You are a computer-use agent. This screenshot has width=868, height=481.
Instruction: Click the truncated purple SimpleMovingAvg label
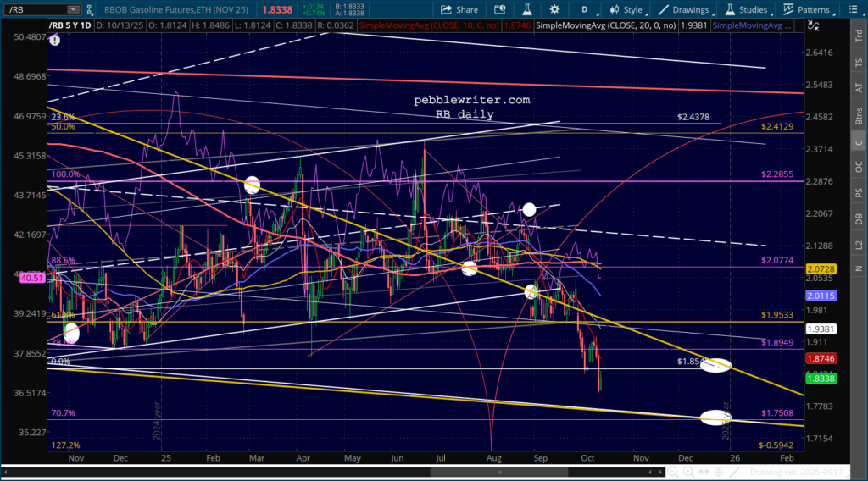pos(751,25)
